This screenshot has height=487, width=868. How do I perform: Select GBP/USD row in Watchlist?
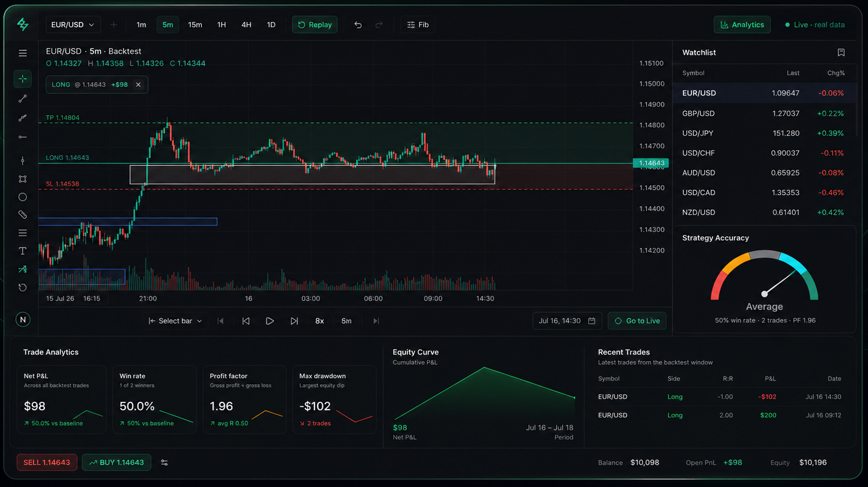coord(764,113)
